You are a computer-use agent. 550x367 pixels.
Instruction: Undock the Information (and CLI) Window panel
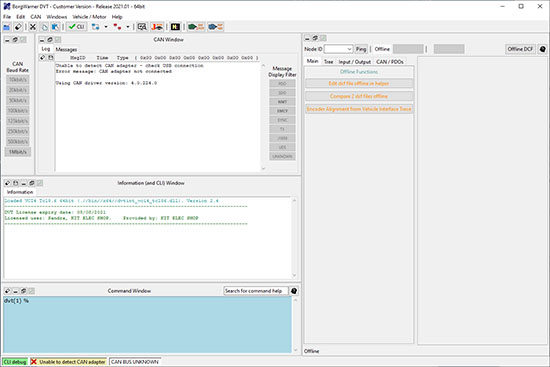click(x=32, y=183)
